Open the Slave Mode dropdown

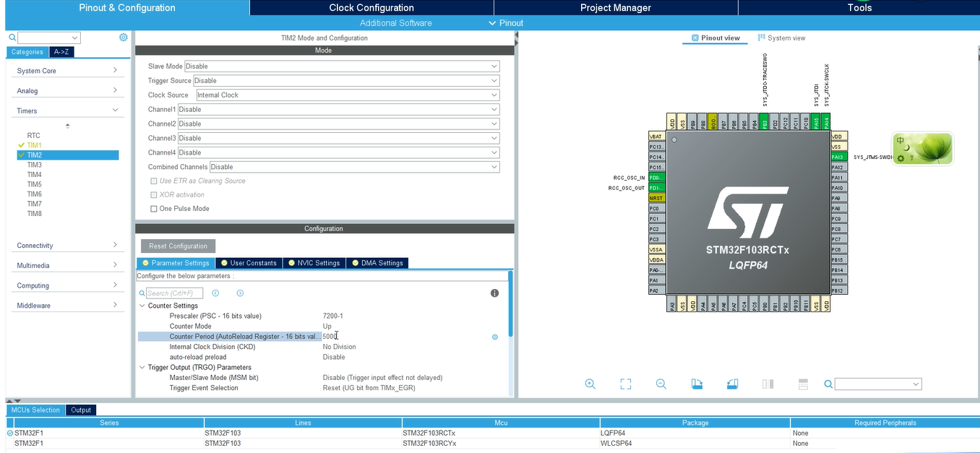tap(342, 66)
